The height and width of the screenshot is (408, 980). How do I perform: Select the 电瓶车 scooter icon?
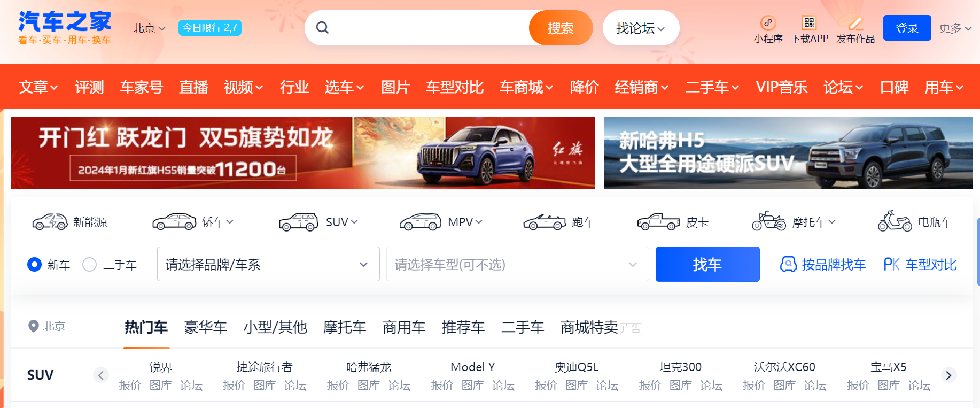(895, 221)
